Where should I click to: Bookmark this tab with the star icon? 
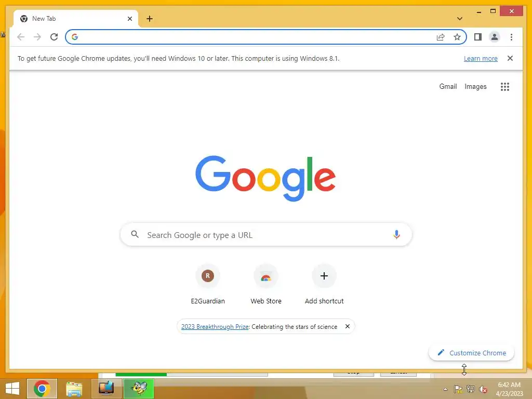[457, 37]
